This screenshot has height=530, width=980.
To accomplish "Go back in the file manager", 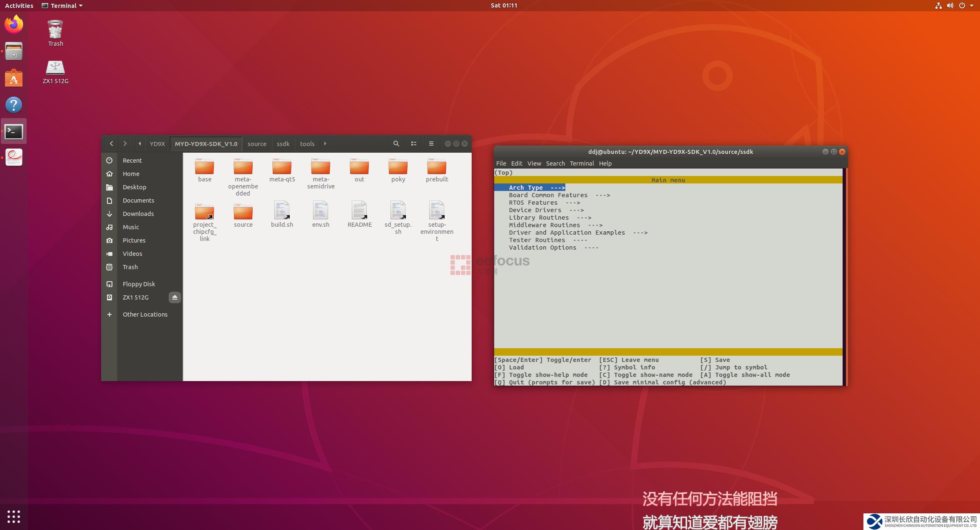I will point(111,144).
